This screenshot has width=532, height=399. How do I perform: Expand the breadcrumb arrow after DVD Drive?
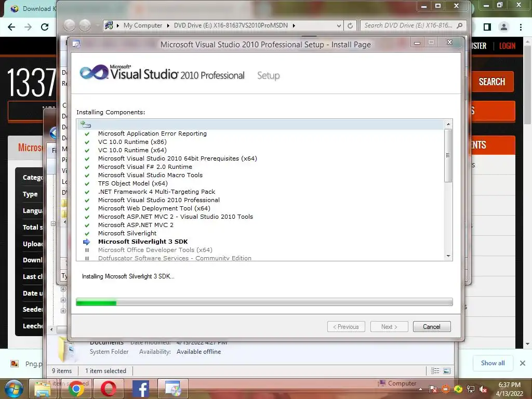click(294, 25)
